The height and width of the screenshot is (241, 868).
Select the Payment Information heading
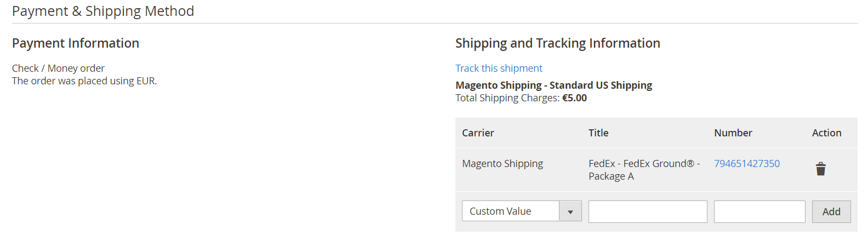click(76, 43)
